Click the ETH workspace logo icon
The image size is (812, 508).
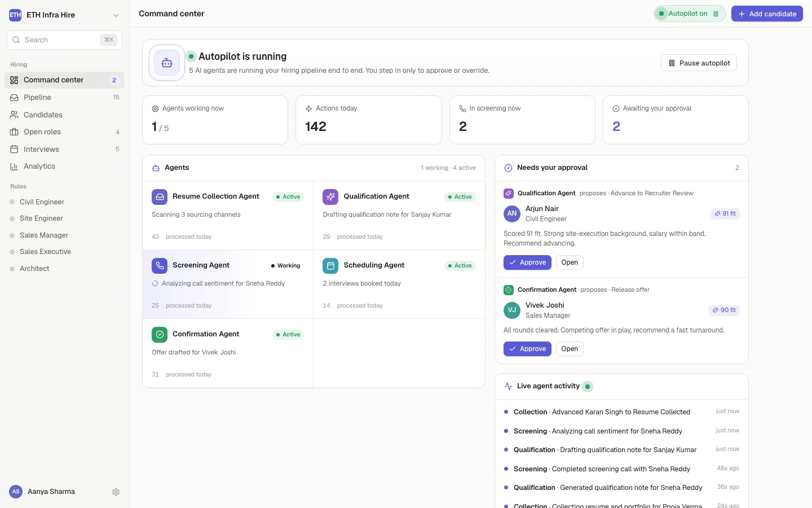point(15,15)
